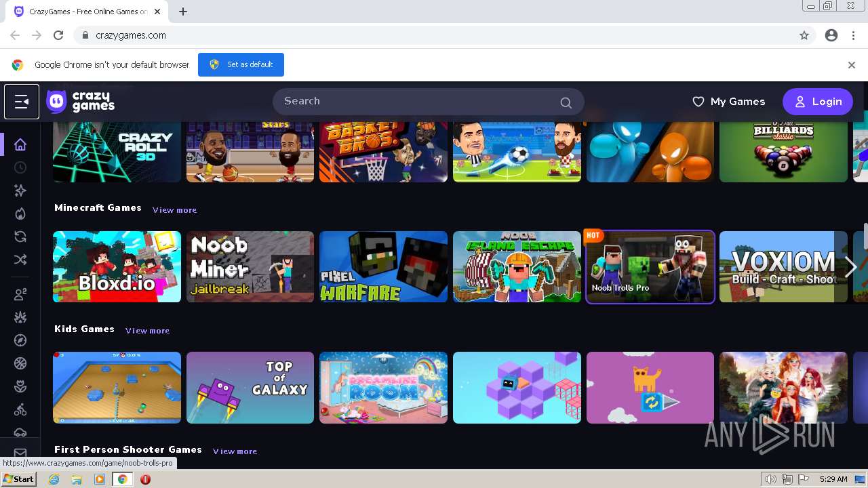Viewport: 868px width, 488px height.
Task: Open Crazy Roll 3D game thumbnail
Action: (117, 152)
